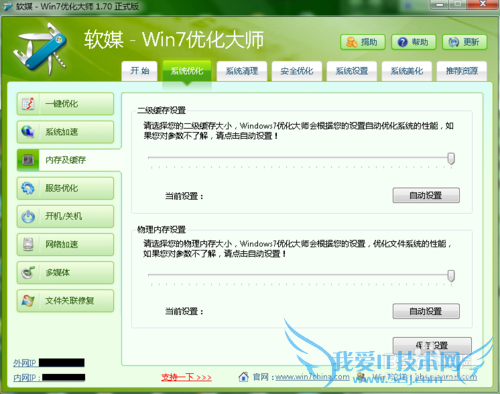Click the 支持一下>>> link
This screenshot has width=500, height=394.
tap(186, 377)
